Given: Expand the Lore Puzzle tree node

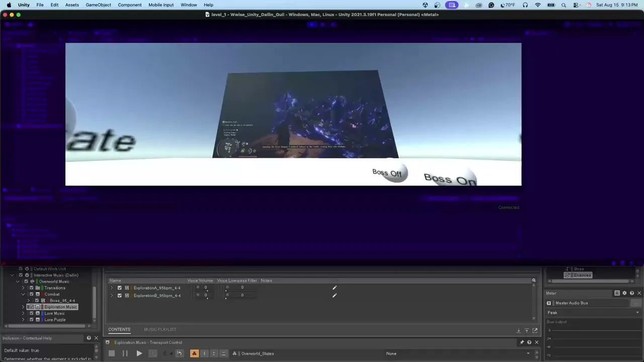Looking at the screenshot, I should click(x=23, y=320).
